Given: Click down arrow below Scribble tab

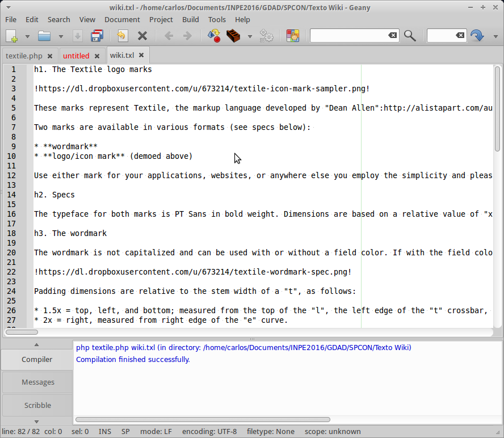Looking at the screenshot, I should 37,422.
